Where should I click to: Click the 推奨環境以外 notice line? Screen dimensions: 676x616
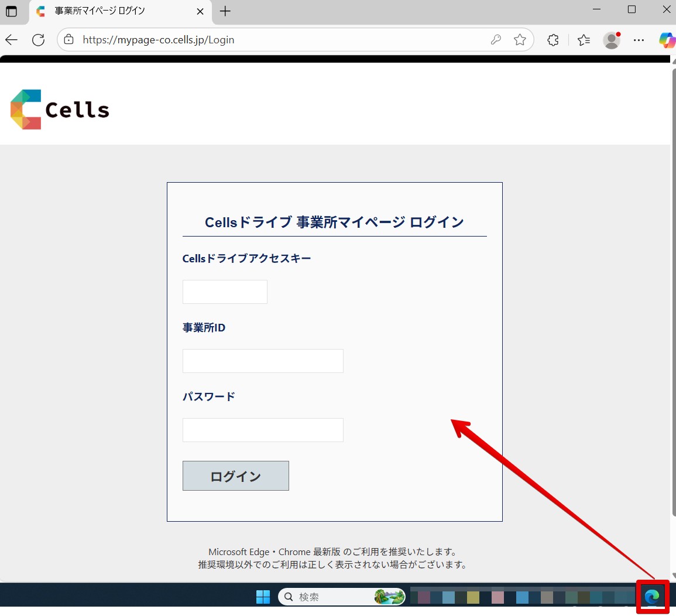332,564
